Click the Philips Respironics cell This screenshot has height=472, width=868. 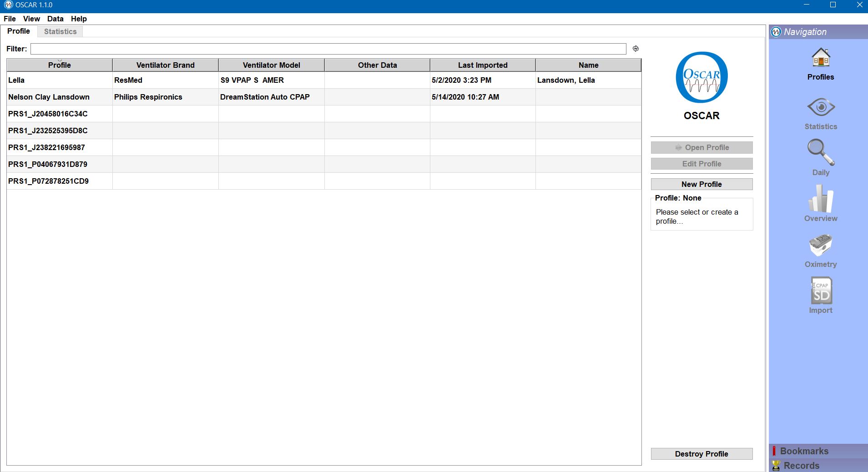point(166,97)
